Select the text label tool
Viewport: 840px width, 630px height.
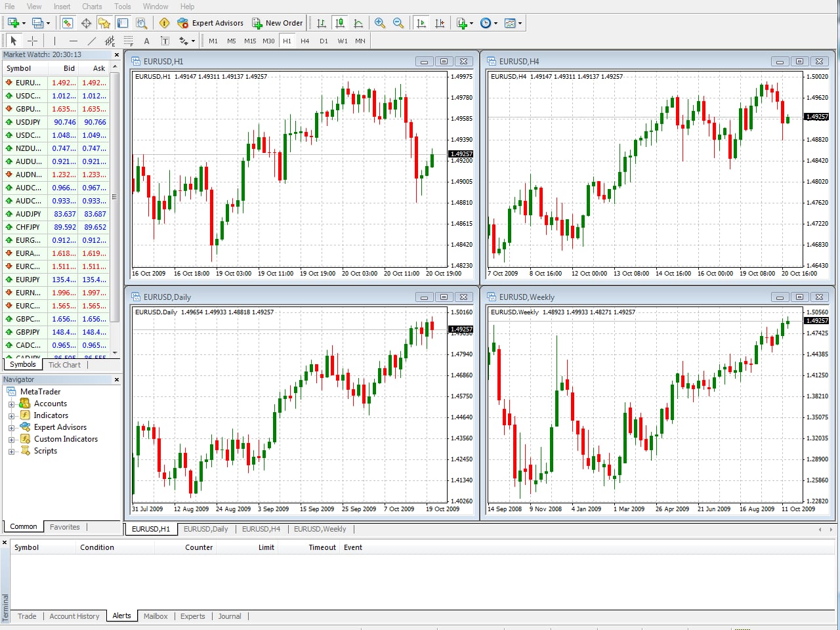(x=146, y=41)
